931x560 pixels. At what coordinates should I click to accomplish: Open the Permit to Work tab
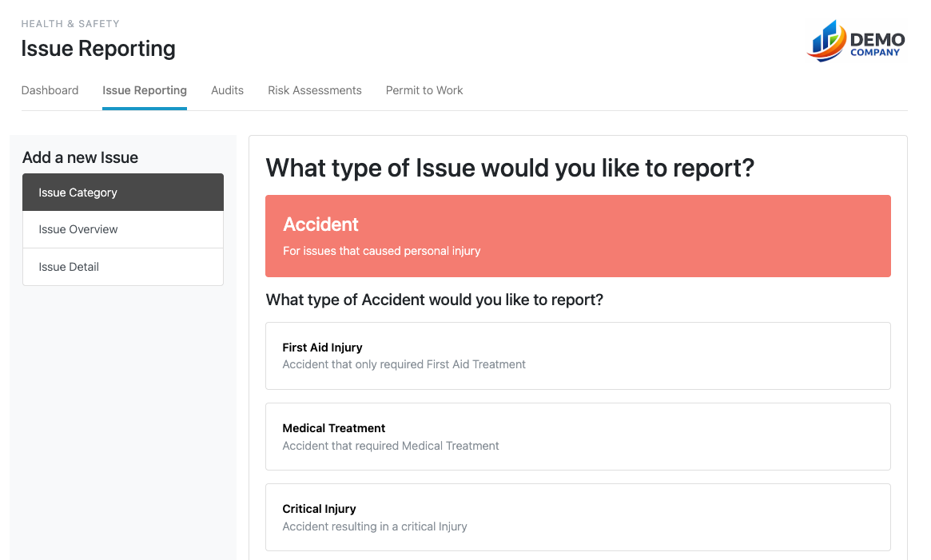point(424,90)
